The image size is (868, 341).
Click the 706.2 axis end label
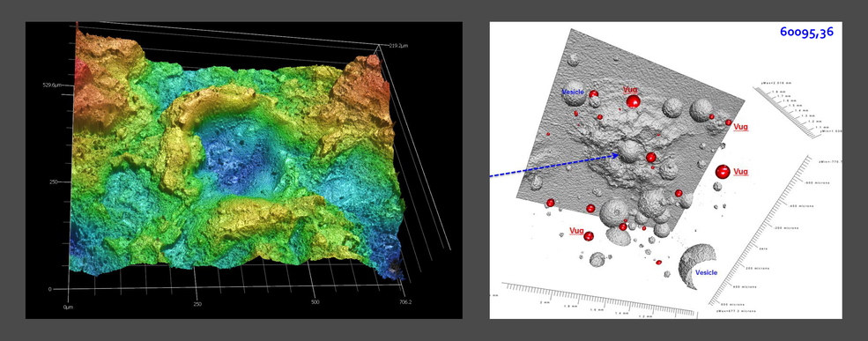(405, 302)
